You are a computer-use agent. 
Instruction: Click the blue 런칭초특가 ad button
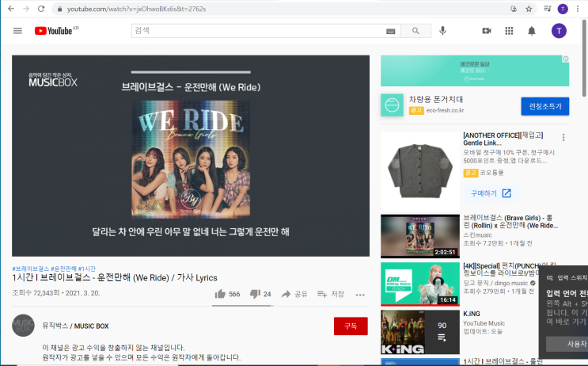(545, 106)
